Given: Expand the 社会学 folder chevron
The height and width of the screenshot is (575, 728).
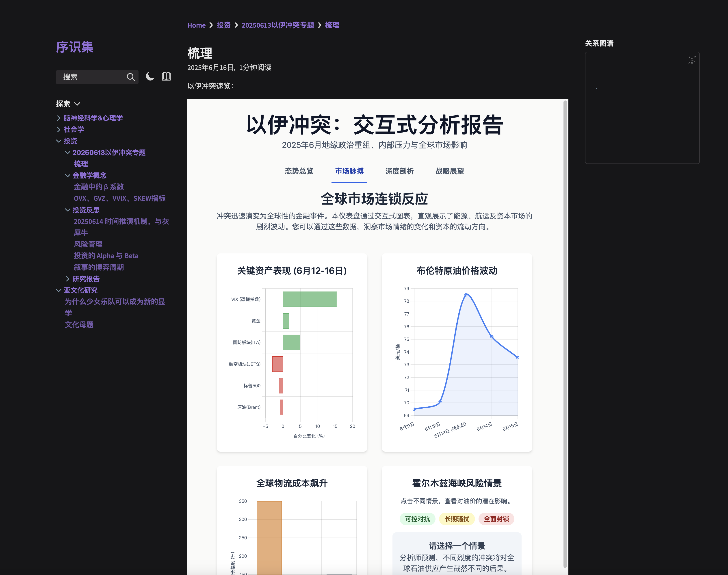Looking at the screenshot, I should point(59,130).
